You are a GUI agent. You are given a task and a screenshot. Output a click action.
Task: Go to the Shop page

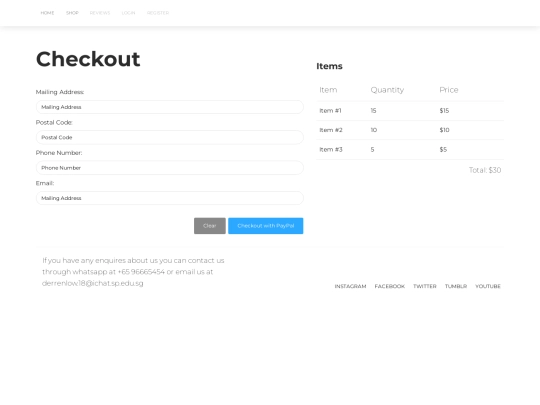tap(72, 13)
